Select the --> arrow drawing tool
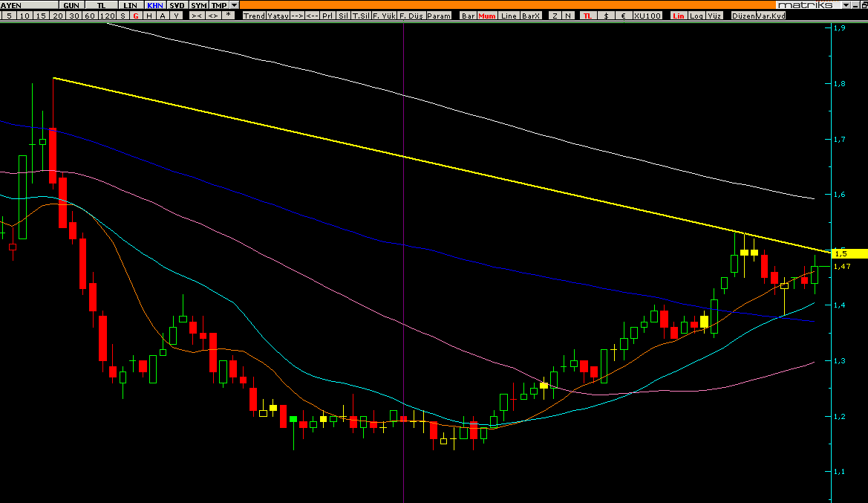 tap(297, 16)
